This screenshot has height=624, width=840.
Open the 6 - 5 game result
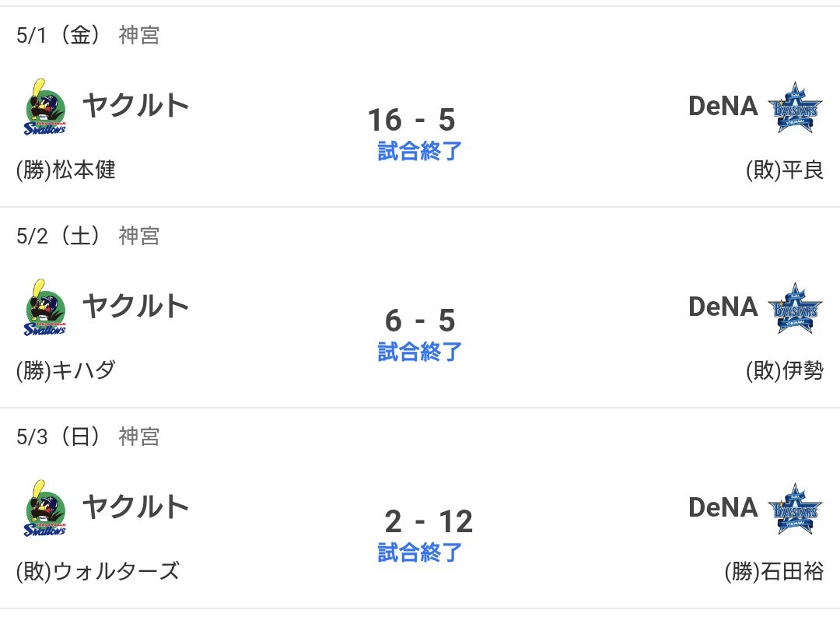420,320
